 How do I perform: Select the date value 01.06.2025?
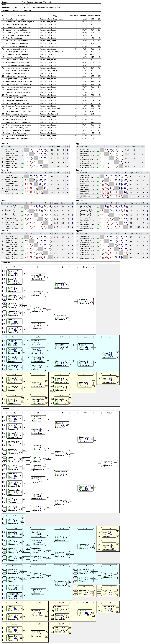(x=25, y=5)
